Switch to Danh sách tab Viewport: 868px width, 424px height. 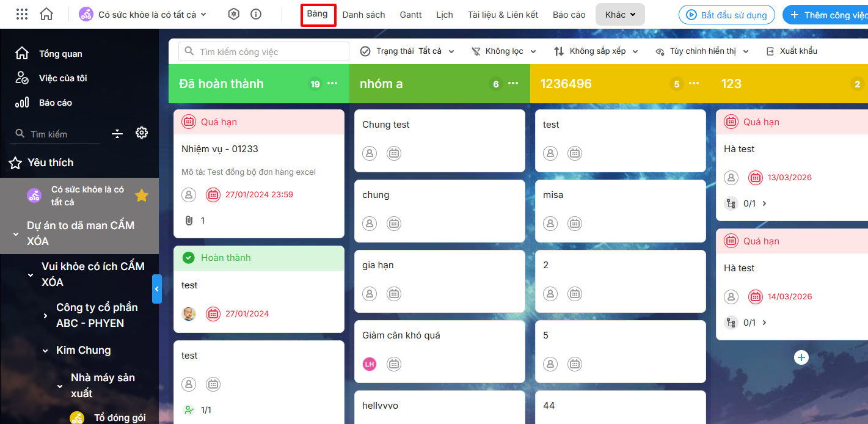[363, 15]
